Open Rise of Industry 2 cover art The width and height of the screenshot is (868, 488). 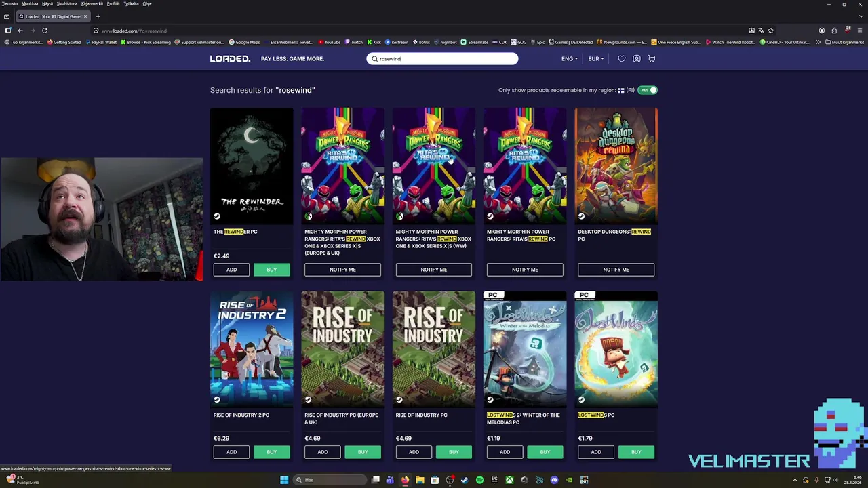tap(252, 349)
